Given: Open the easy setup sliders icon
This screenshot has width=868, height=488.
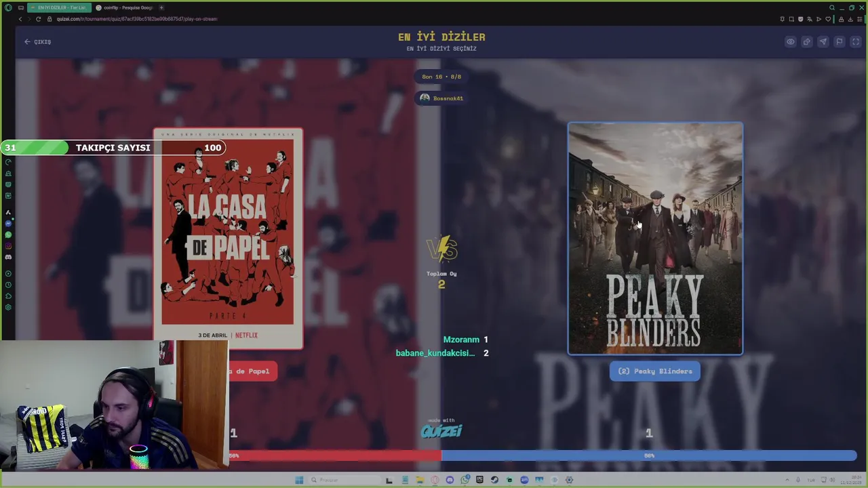Looking at the screenshot, I should click(859, 19).
